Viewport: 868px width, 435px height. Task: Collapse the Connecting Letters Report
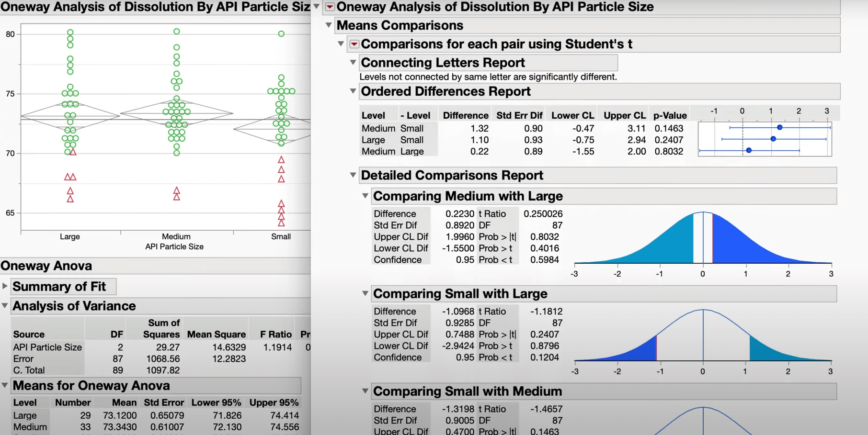(x=353, y=62)
